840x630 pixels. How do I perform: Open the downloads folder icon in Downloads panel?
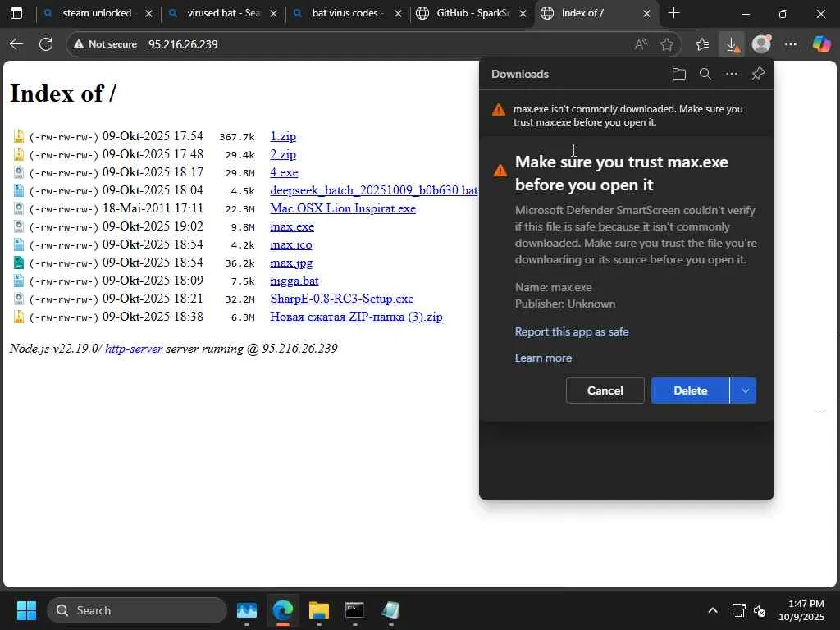click(x=678, y=74)
